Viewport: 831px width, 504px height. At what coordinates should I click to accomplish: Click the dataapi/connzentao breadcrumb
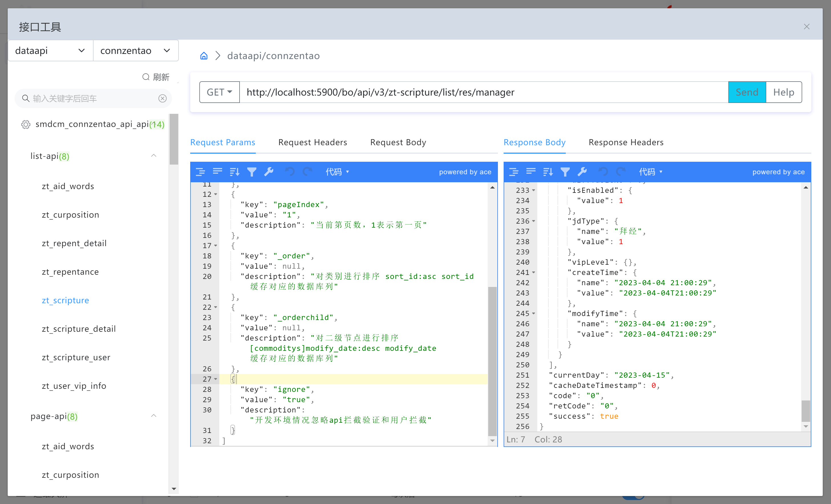click(x=273, y=56)
